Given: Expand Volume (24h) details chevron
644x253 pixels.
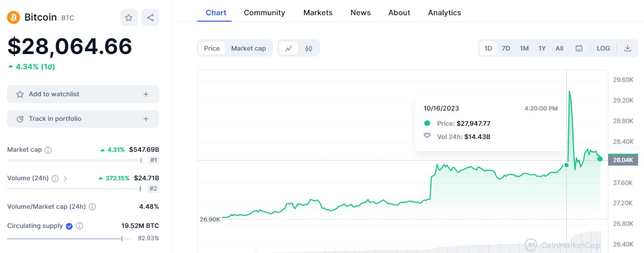Looking at the screenshot, I should [x=65, y=178].
